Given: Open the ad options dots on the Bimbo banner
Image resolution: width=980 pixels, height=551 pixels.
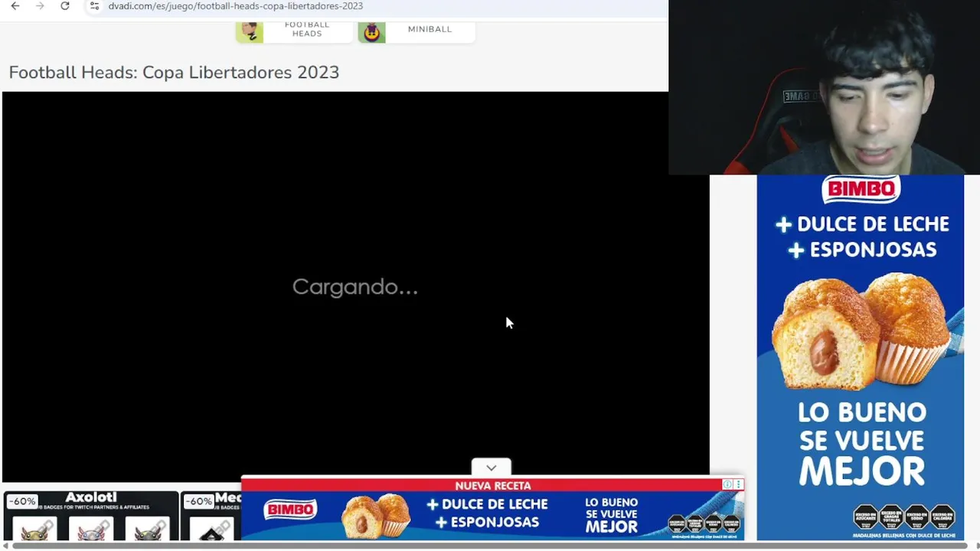Looking at the screenshot, I should [x=738, y=484].
